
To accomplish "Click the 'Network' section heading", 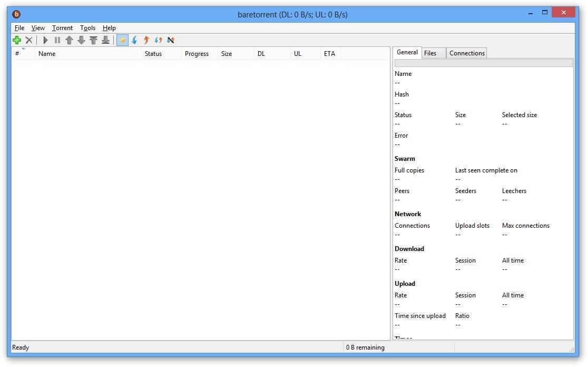I will click(408, 214).
